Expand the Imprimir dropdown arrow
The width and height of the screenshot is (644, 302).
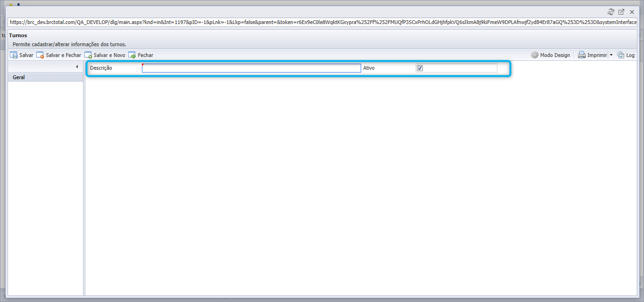click(611, 55)
